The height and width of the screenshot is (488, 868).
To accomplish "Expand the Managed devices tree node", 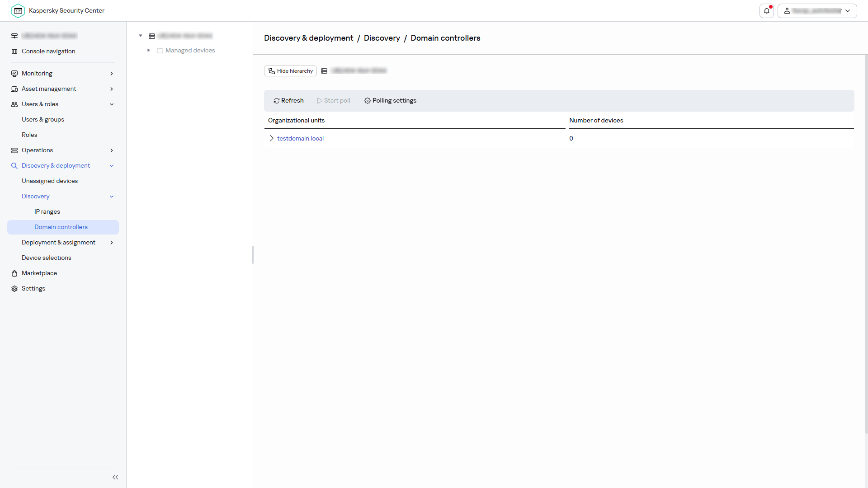I will (149, 50).
